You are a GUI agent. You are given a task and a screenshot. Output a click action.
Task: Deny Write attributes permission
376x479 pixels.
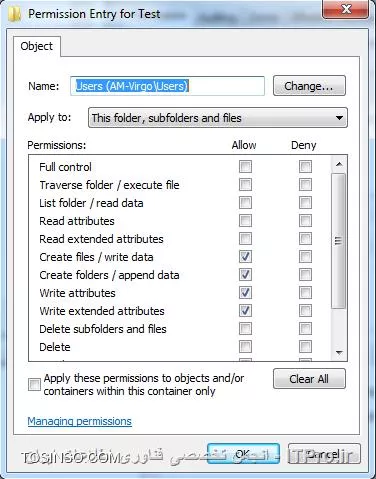point(305,293)
